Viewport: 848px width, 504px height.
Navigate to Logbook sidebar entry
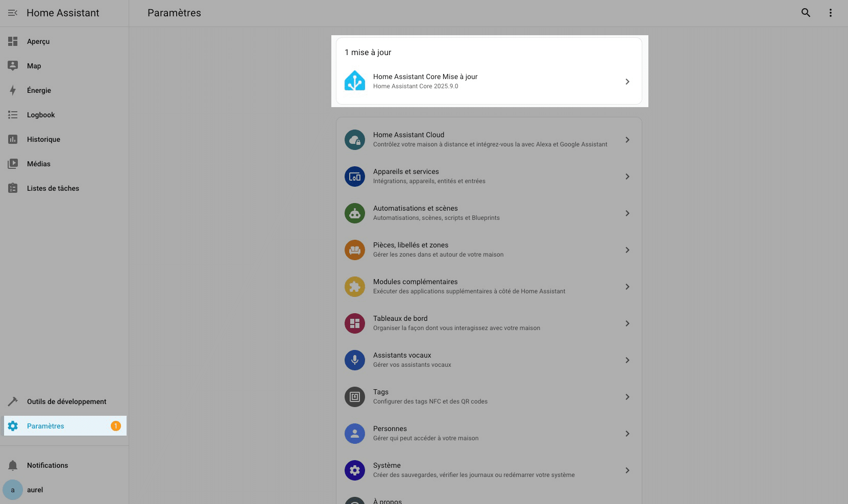pyautogui.click(x=65, y=115)
